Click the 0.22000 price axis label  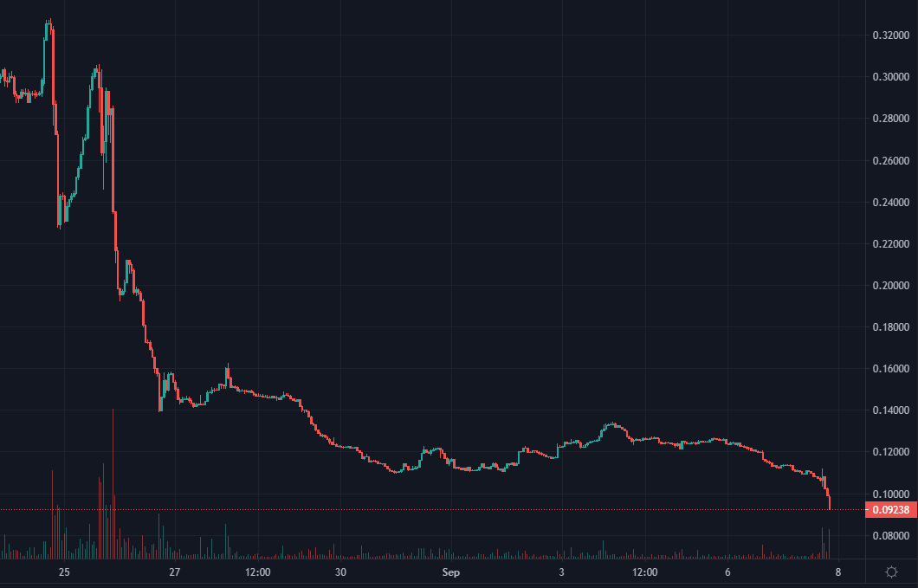891,243
